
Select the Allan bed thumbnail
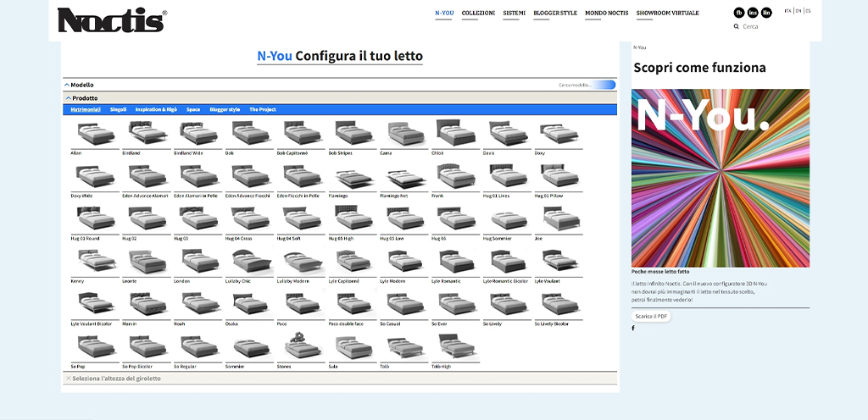95,134
